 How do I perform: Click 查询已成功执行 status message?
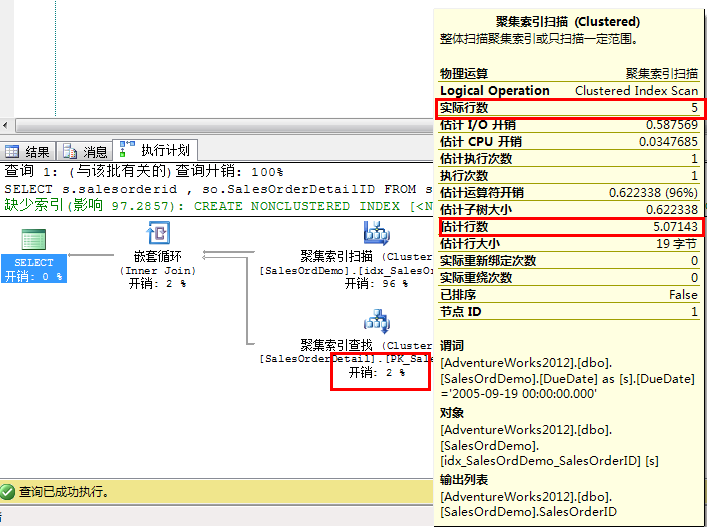coord(64,491)
